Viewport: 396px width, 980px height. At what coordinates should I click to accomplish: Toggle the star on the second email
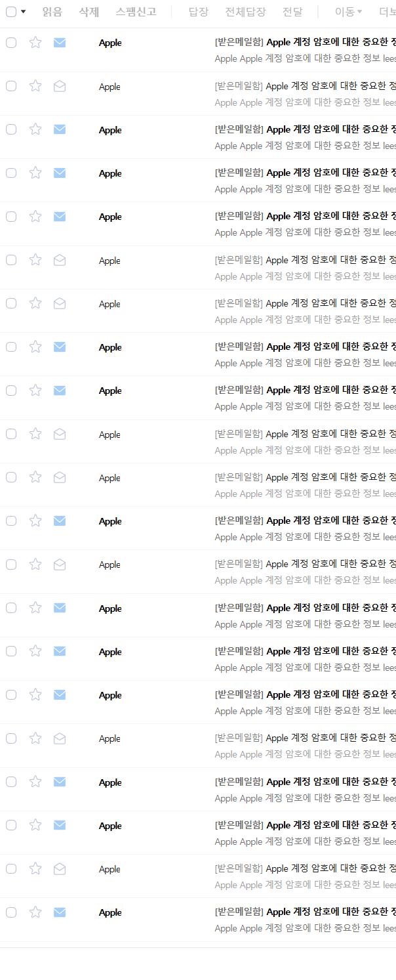pyautogui.click(x=35, y=86)
